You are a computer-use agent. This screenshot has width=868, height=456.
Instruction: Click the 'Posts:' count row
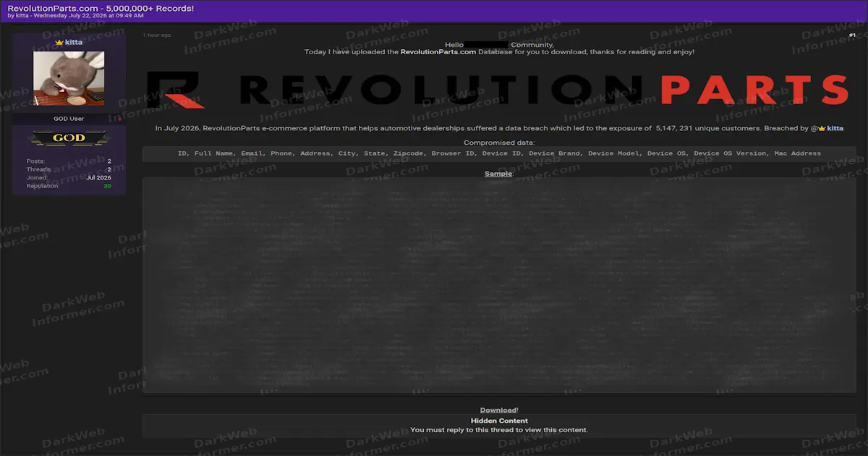coord(69,161)
